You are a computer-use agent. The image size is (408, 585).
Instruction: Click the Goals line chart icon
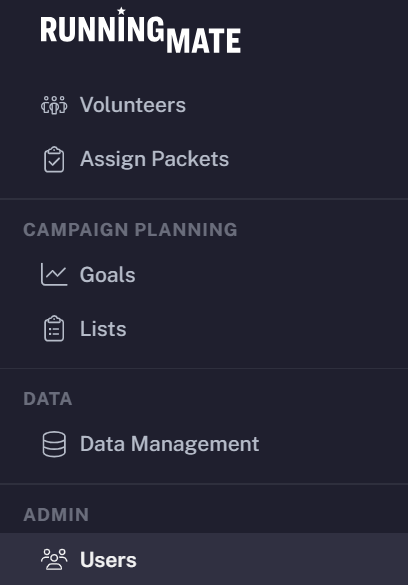point(54,275)
